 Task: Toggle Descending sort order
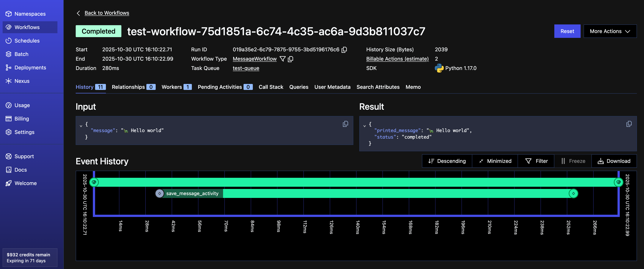(447, 161)
